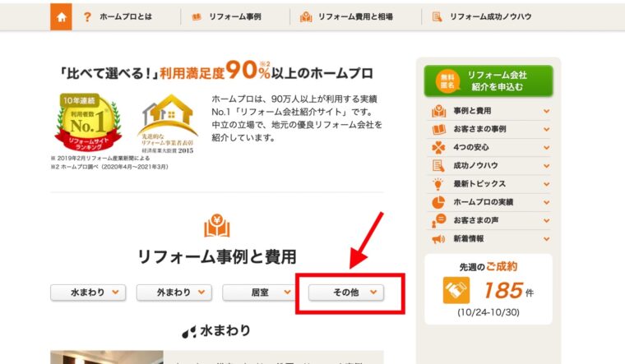Click the 成功ノウハウ document icon

click(438, 166)
